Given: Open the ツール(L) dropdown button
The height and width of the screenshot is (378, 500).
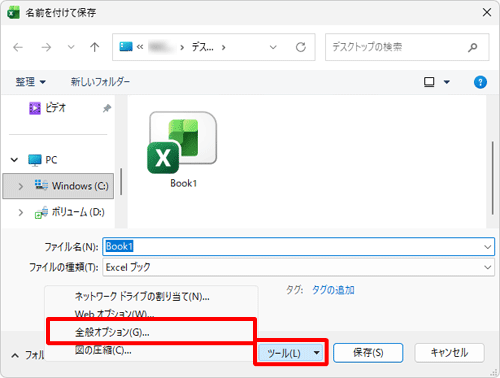Looking at the screenshot, I should [291, 353].
